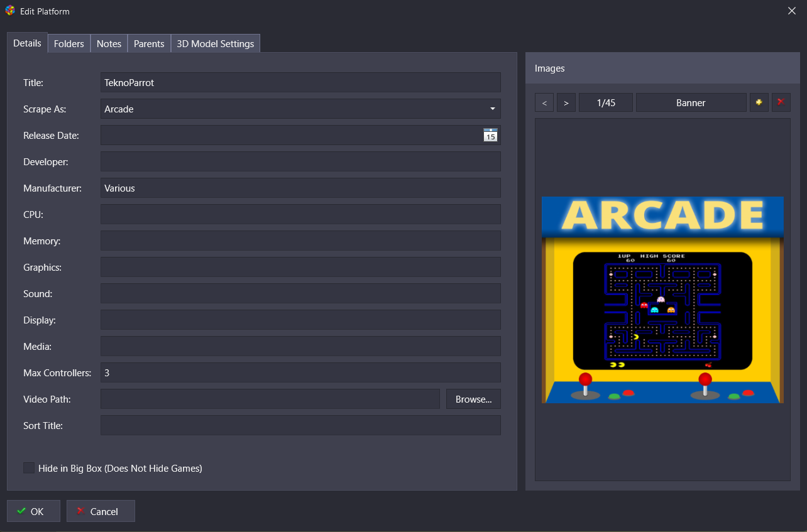807x532 pixels.
Task: Open the Release Date calendar picker
Action: (490, 135)
